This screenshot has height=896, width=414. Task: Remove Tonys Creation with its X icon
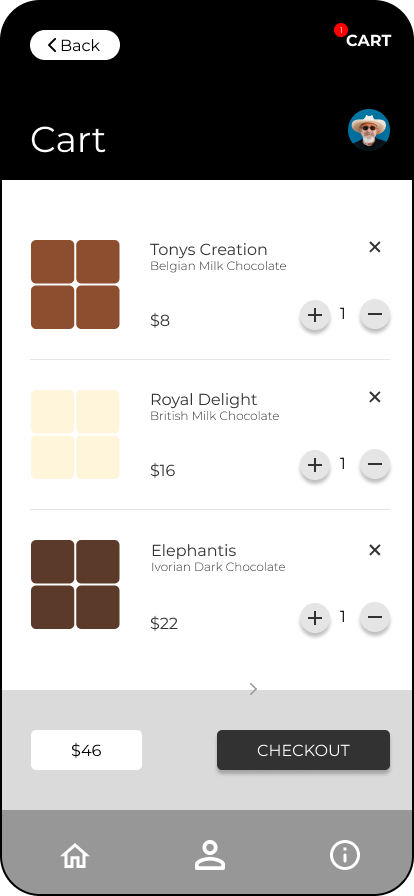375,247
